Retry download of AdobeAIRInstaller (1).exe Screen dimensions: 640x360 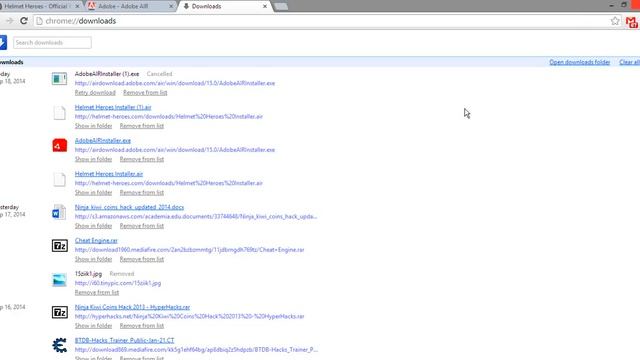95,93
